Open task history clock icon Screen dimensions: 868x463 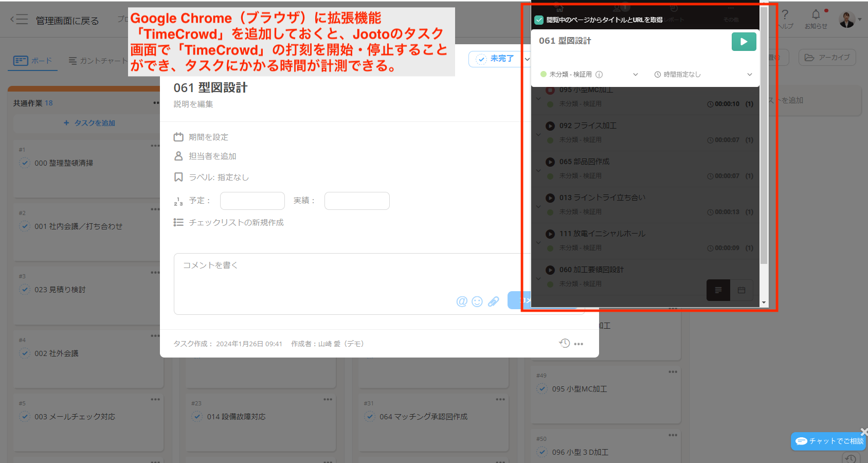(564, 343)
